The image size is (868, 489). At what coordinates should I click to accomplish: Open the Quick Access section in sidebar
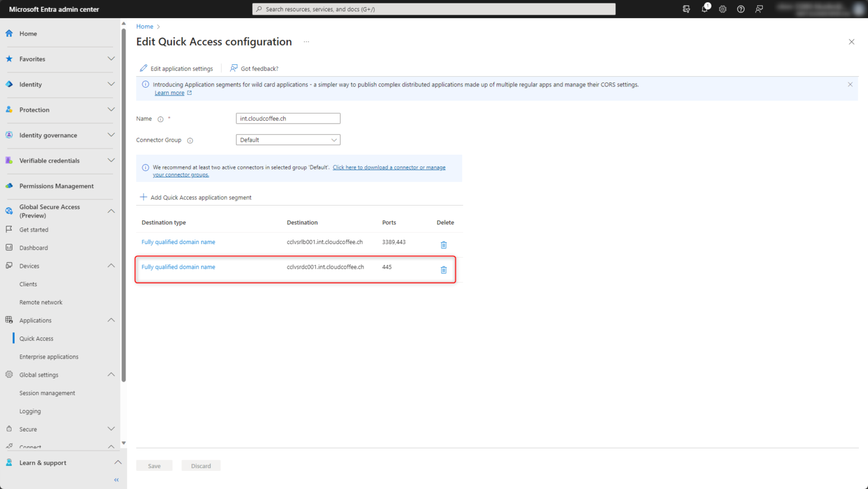pyautogui.click(x=36, y=338)
